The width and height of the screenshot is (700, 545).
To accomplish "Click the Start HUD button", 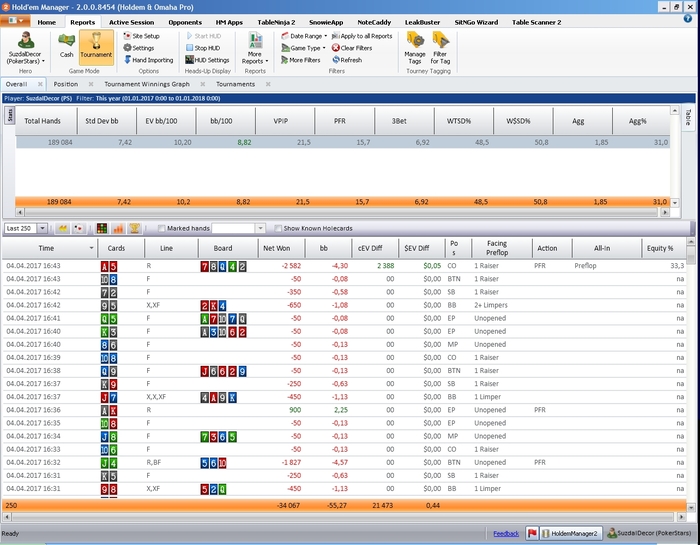I will click(203, 36).
